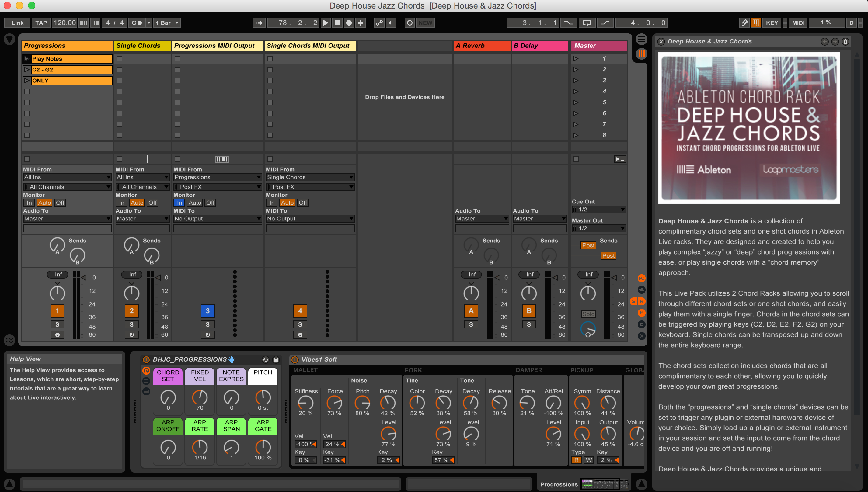Toggle the Vibes1 Soft device activator

(295, 359)
